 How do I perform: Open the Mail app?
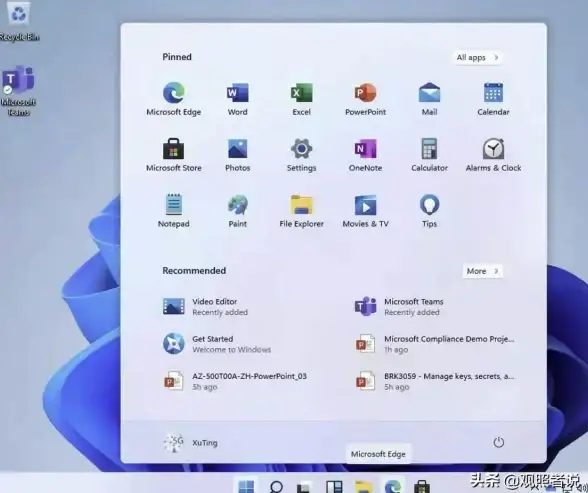(429, 99)
